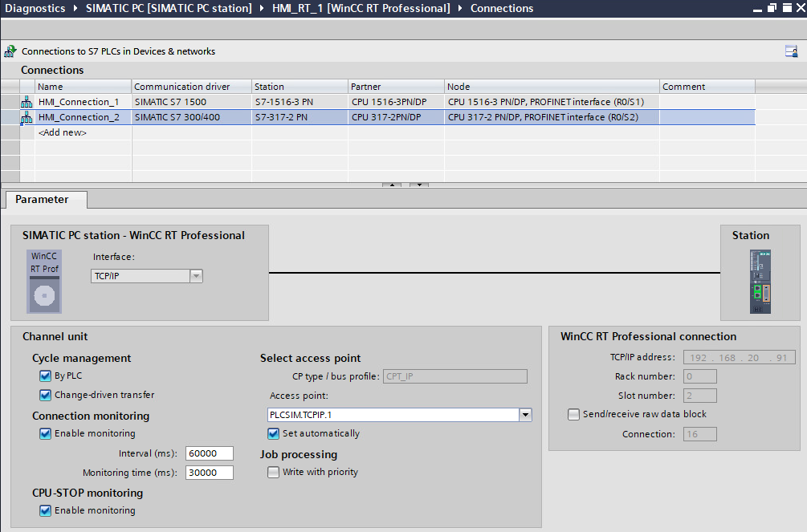Click the icon at the far right of the Connections to S7 PLCs bar
Image resolution: width=807 pixels, height=532 pixels.
pyautogui.click(x=791, y=51)
